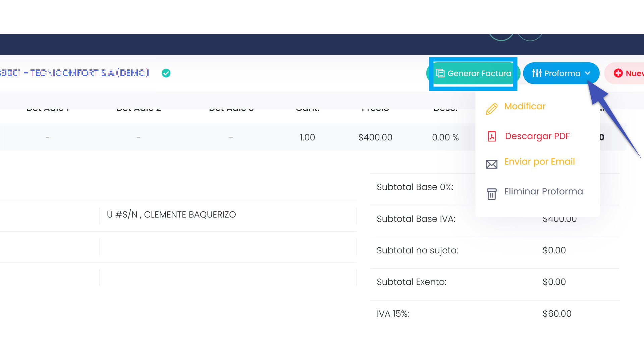644x362 pixels.
Task: Click the pencil icon next to Modificar
Action: tap(492, 109)
